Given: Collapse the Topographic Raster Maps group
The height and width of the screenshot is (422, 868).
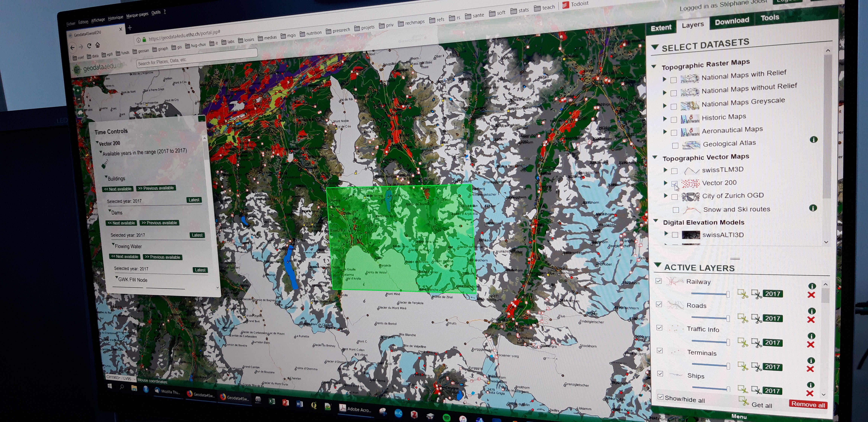Looking at the screenshot, I should [x=654, y=67].
